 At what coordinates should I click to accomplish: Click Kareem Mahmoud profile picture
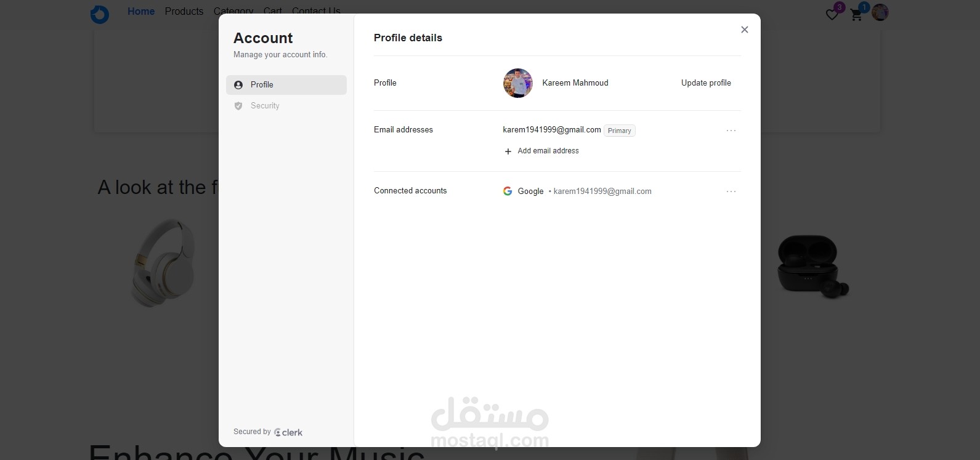pos(517,83)
